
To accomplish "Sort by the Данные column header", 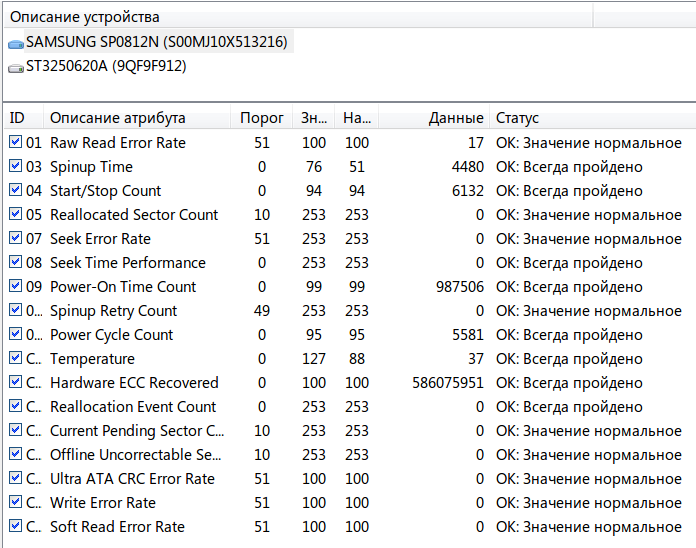I will [x=455, y=118].
